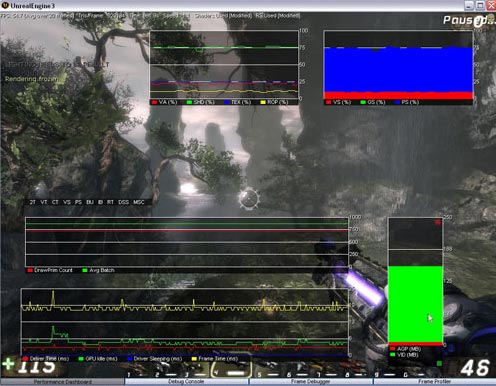This screenshot has width=496, height=386.
Task: Toggle the VT option
Action: [x=44, y=202]
